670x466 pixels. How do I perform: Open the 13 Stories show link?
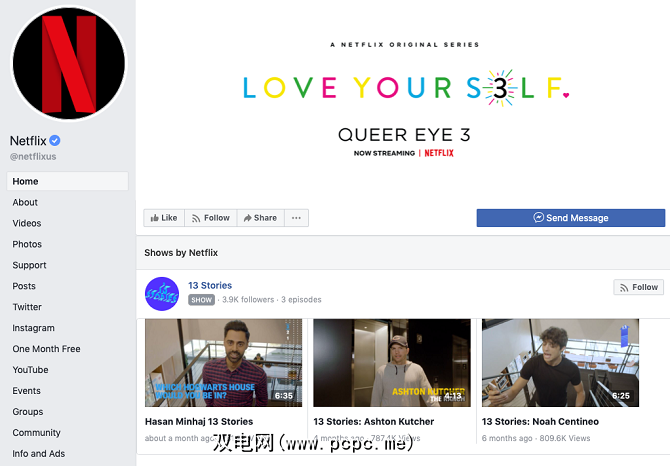pyautogui.click(x=210, y=285)
